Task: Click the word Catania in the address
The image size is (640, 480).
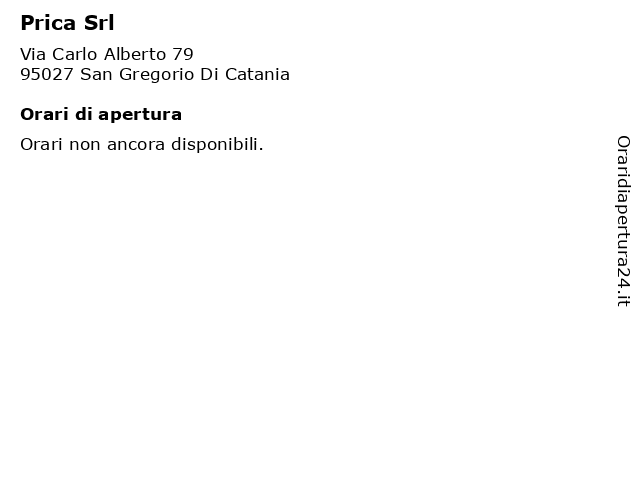Action: point(257,75)
